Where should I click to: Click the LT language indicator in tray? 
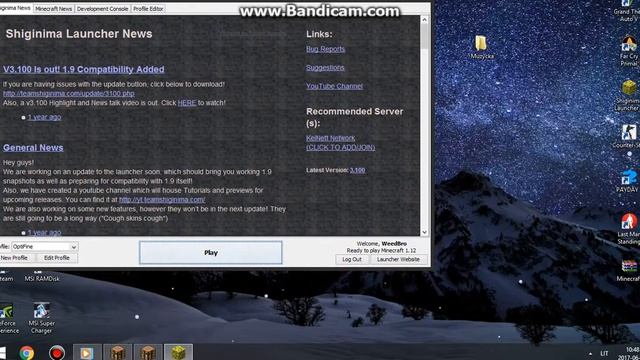(604, 353)
